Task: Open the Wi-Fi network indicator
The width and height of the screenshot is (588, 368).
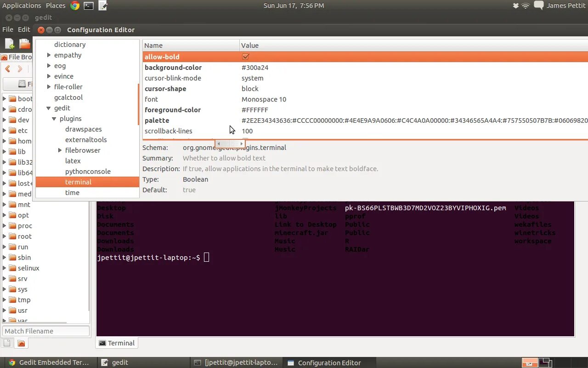Action: pyautogui.click(x=526, y=6)
